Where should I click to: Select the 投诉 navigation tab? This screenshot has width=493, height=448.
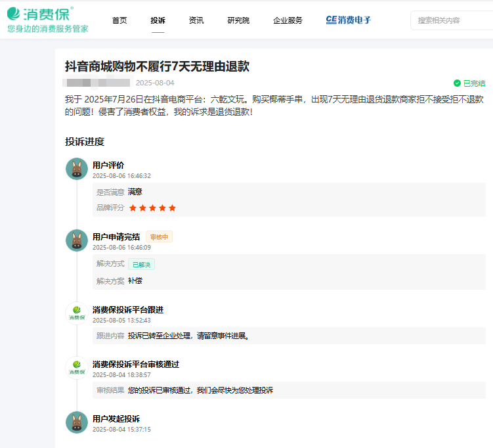coord(158,20)
